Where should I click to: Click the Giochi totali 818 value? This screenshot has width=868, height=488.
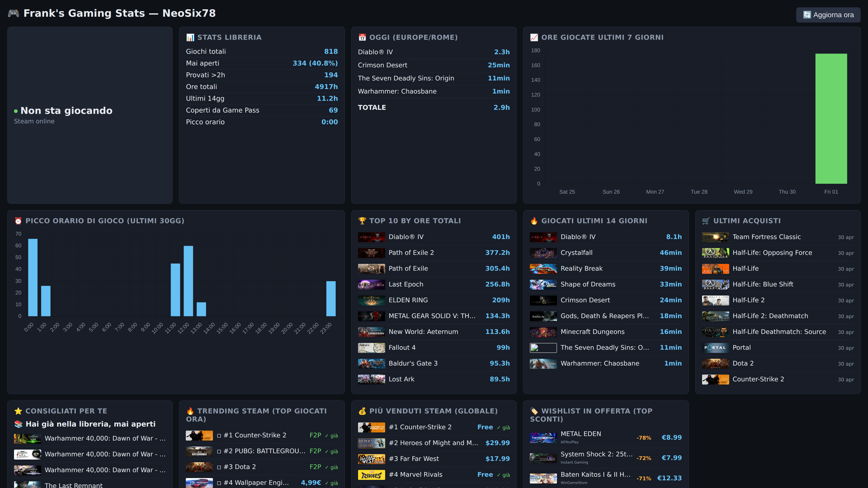331,52
